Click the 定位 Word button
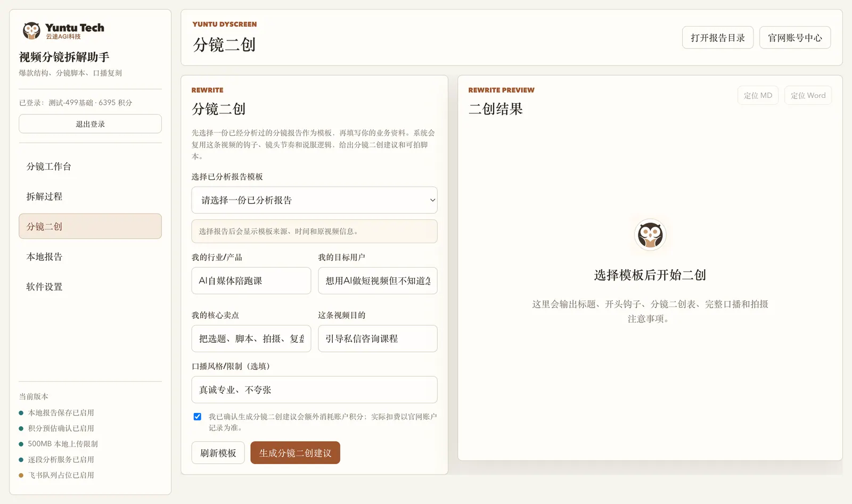The width and height of the screenshot is (852, 504). coord(808,95)
